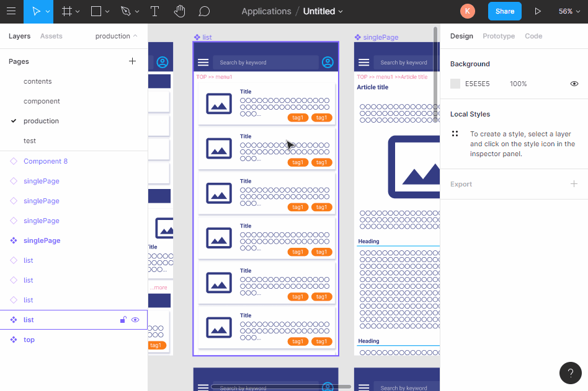Select the Rectangle shape tool
This screenshot has height=391, width=588.
click(x=96, y=11)
